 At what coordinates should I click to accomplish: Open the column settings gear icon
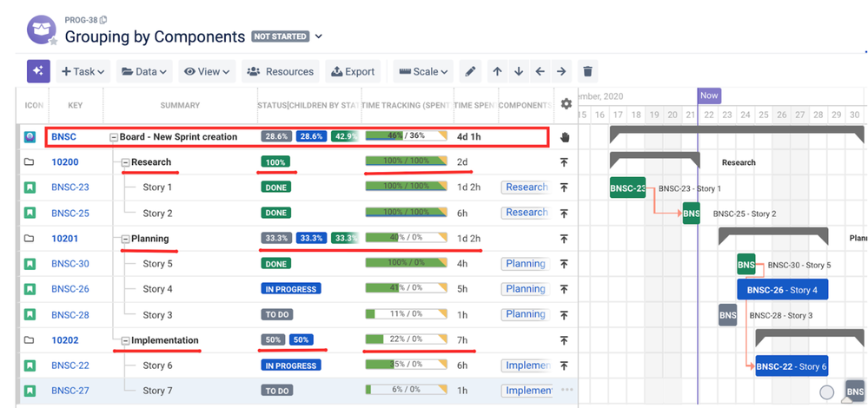click(x=566, y=104)
